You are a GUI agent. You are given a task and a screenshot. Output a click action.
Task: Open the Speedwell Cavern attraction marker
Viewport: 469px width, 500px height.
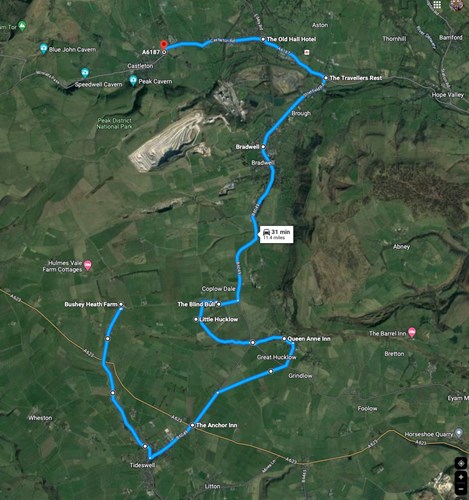[x=85, y=73]
